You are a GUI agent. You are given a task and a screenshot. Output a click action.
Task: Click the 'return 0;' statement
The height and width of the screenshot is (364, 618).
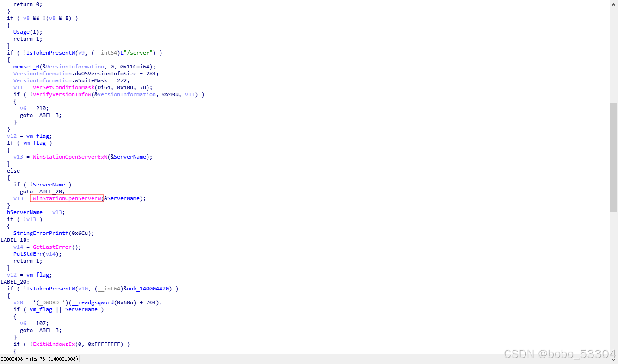[x=28, y=4]
